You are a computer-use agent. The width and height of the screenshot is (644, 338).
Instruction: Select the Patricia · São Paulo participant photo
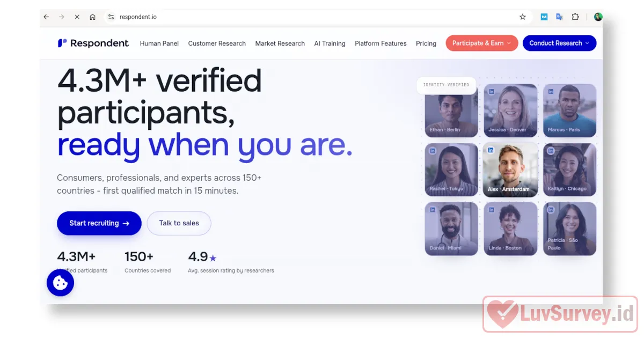[x=569, y=229]
